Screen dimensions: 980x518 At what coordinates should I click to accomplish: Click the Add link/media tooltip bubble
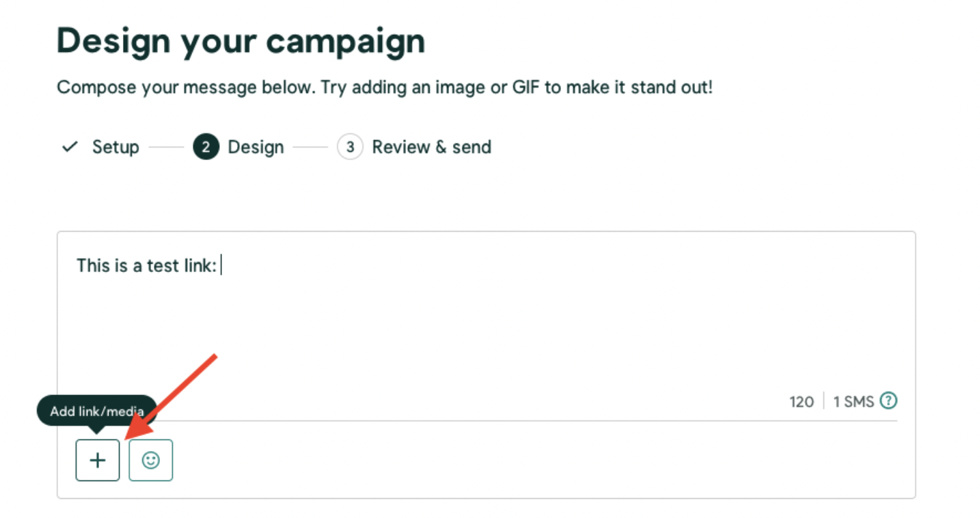pos(97,411)
